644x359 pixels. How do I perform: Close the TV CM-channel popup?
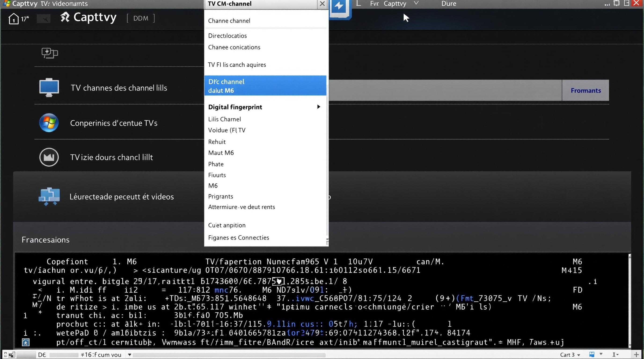[x=322, y=4]
